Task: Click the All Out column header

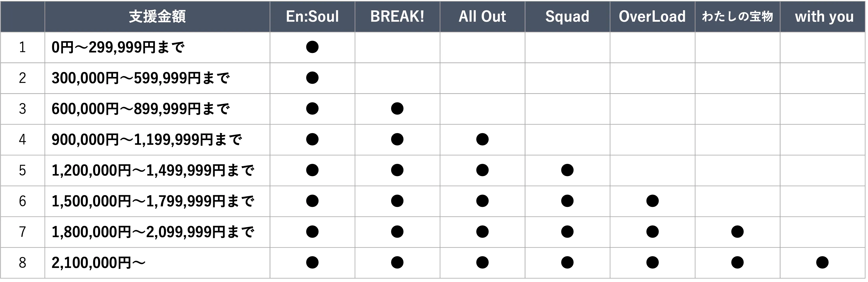Action: (482, 16)
